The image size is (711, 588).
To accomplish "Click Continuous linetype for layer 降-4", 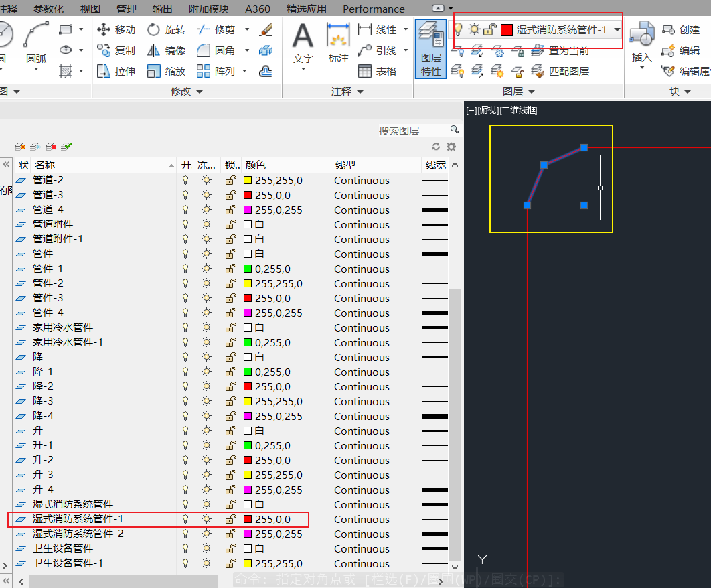I will [362, 416].
